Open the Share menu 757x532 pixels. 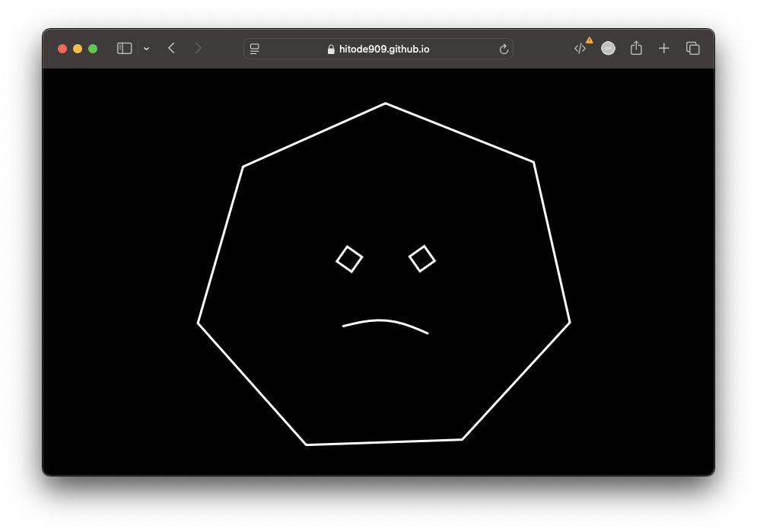(x=636, y=48)
